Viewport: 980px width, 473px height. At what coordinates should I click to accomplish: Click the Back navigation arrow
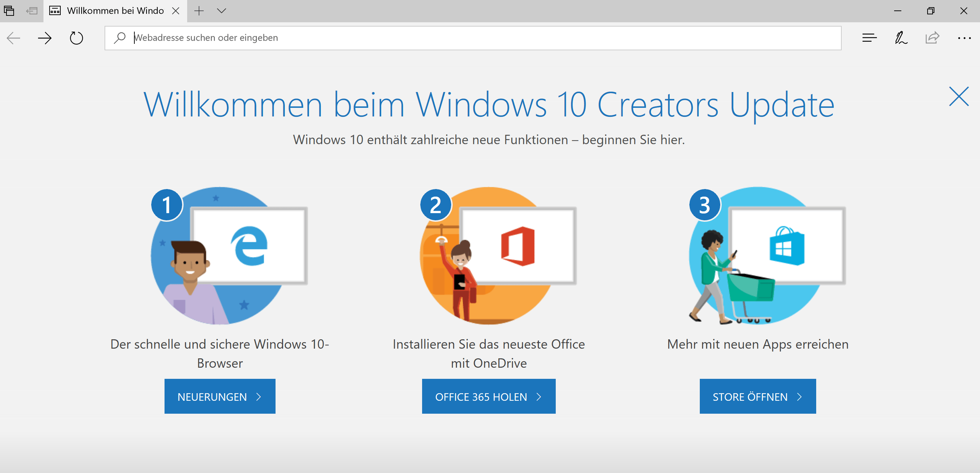(14, 38)
